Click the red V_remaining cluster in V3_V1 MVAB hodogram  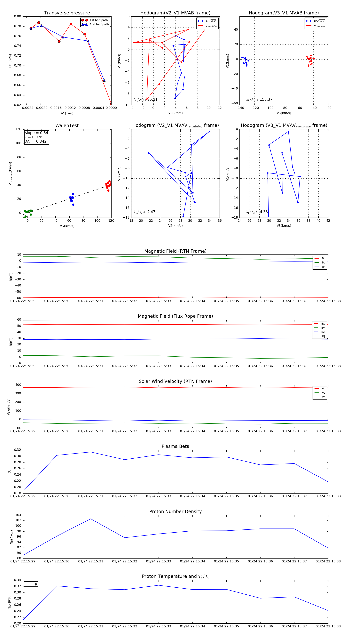coord(310,60)
